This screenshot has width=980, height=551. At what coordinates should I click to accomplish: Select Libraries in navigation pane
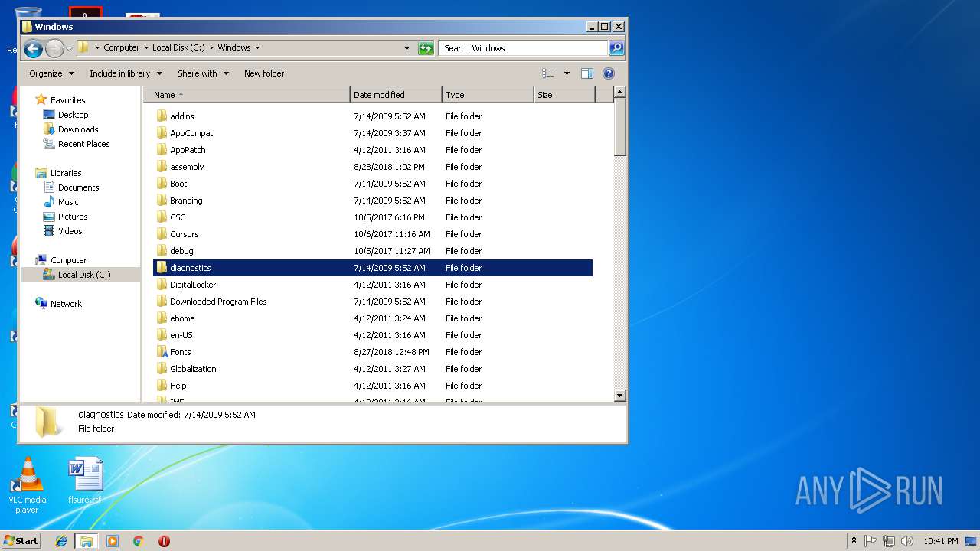coord(66,173)
